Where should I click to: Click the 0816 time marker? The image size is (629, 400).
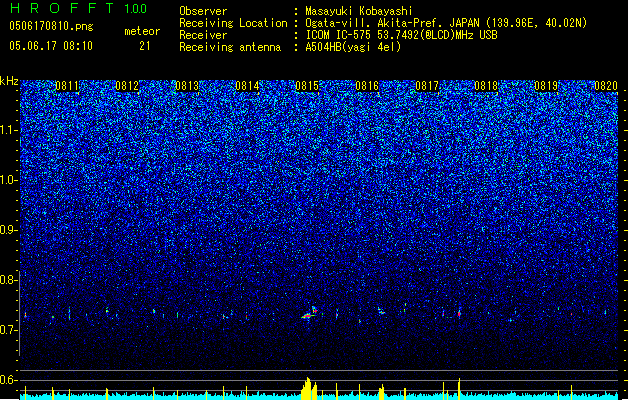pos(367,86)
